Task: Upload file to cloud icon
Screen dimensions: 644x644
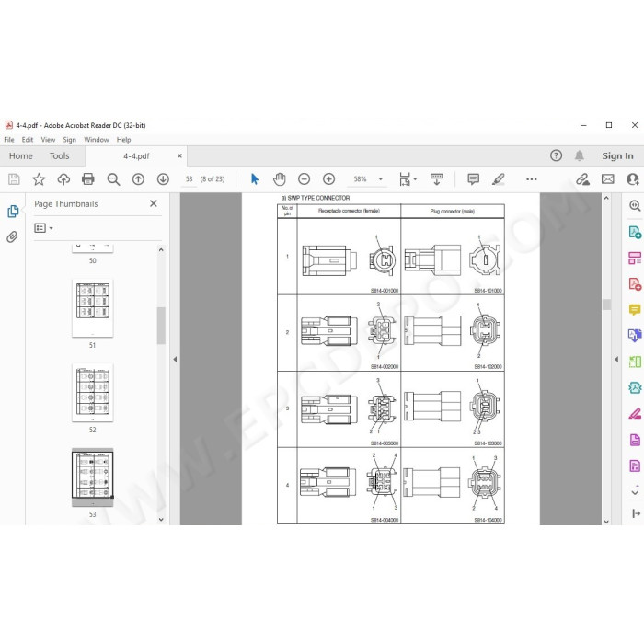Action: pos(63,179)
